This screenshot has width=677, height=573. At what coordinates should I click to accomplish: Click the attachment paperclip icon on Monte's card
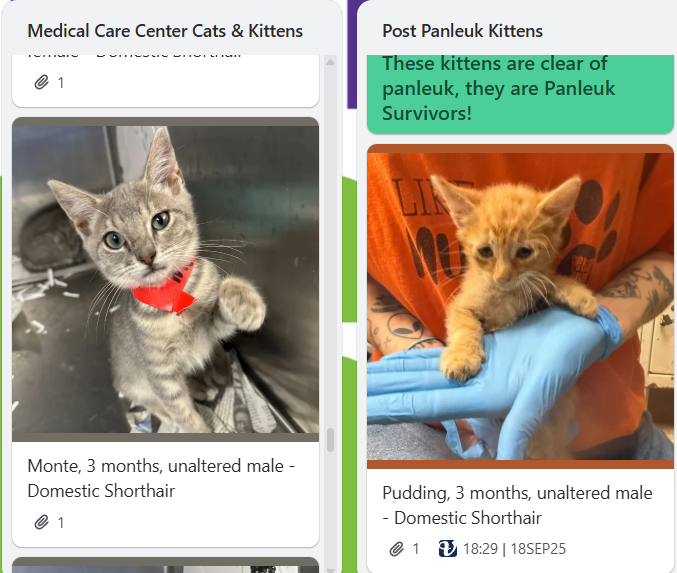(x=41, y=522)
